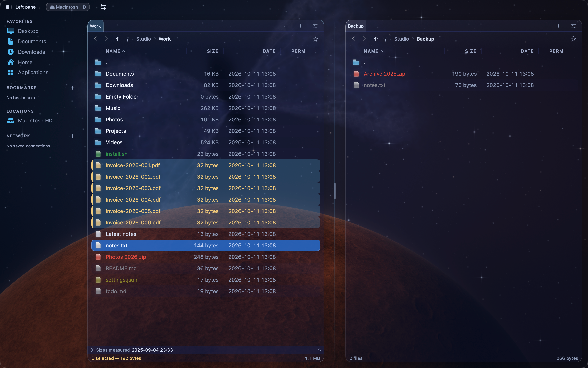Select settings.json file

(206, 280)
